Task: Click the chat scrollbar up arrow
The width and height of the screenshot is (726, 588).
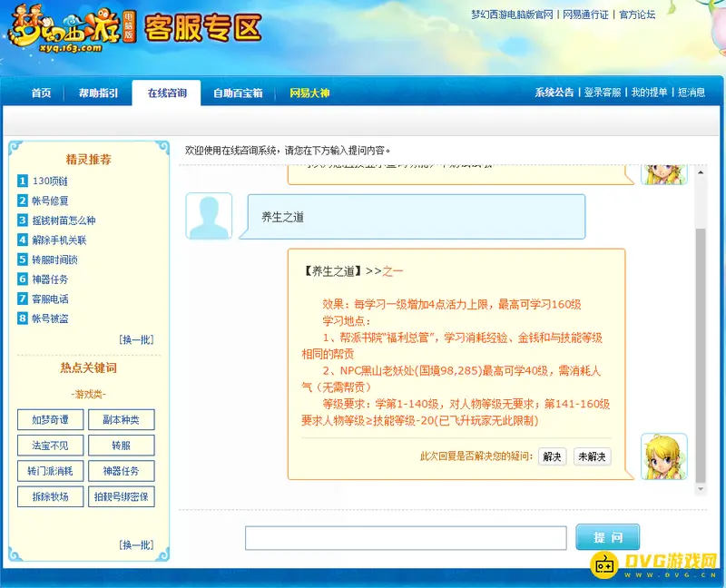Action: (701, 172)
